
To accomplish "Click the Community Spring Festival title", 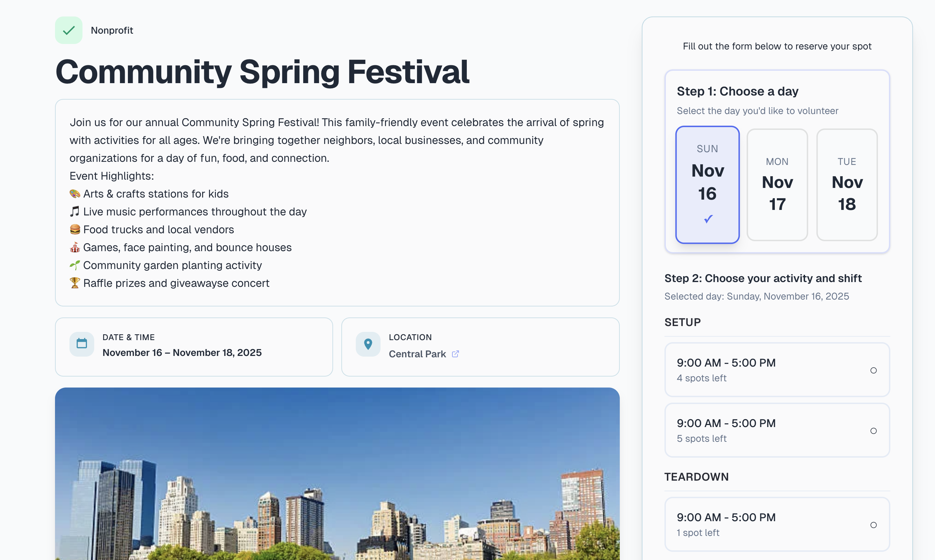I will [262, 72].
